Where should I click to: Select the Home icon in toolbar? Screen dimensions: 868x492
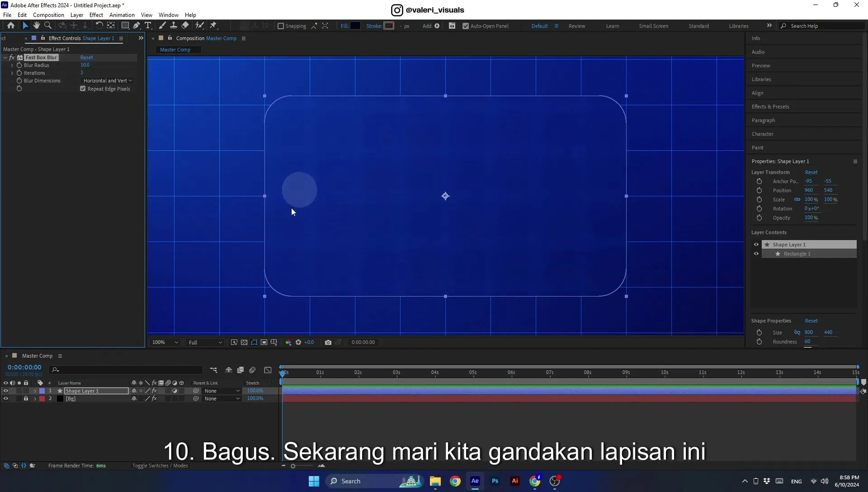point(11,26)
